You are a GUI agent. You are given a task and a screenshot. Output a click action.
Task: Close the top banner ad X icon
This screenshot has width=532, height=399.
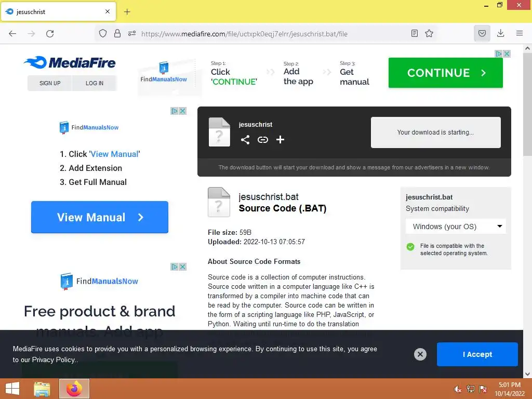(507, 54)
